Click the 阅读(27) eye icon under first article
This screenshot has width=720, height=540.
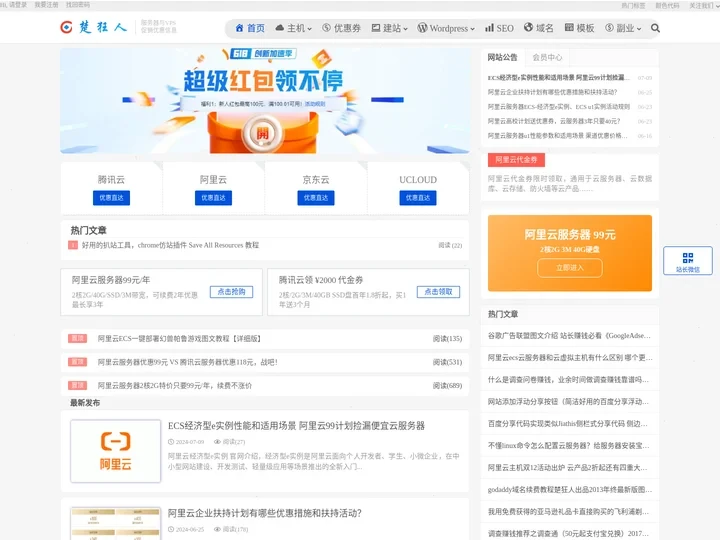click(218, 442)
